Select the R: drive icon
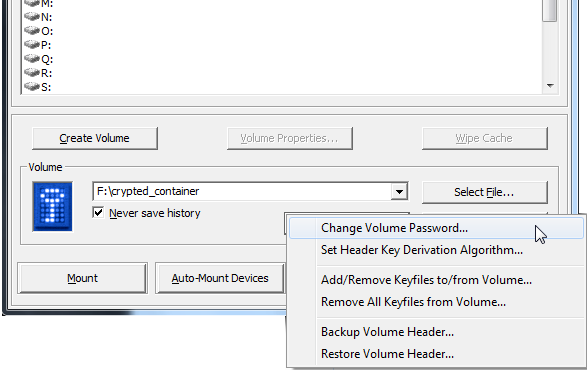The width and height of the screenshot is (588, 370). 32,72
